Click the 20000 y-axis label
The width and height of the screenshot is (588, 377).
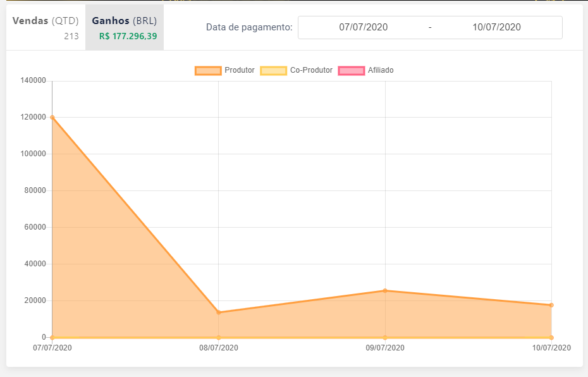coord(35,300)
